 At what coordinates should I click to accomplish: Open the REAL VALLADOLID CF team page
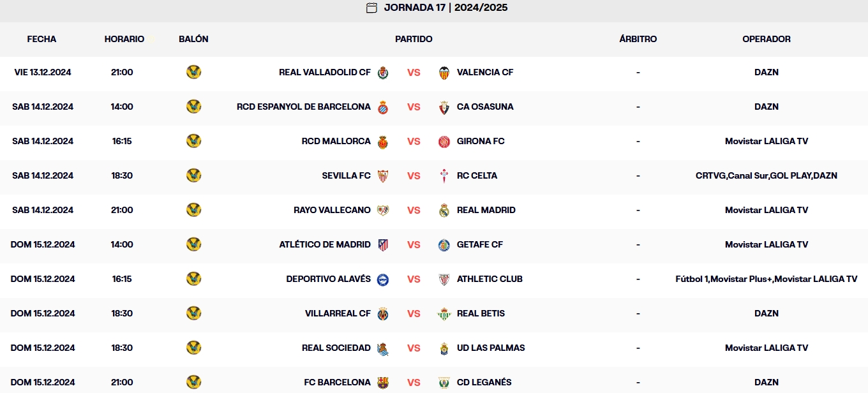point(324,72)
